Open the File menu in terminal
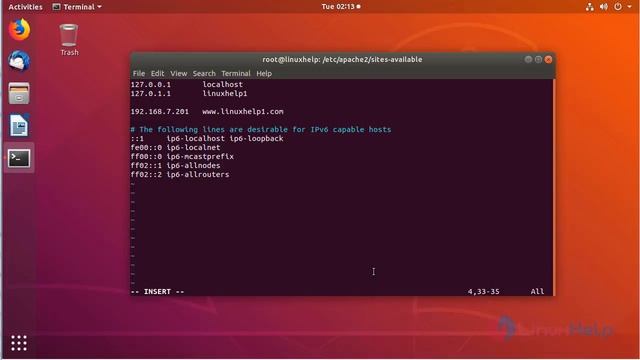The width and height of the screenshot is (640, 360). coord(139,73)
